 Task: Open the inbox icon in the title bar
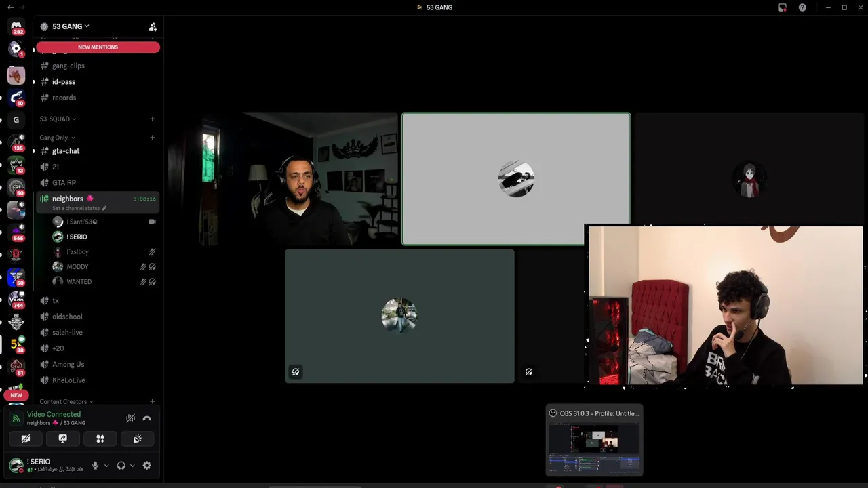(x=783, y=7)
